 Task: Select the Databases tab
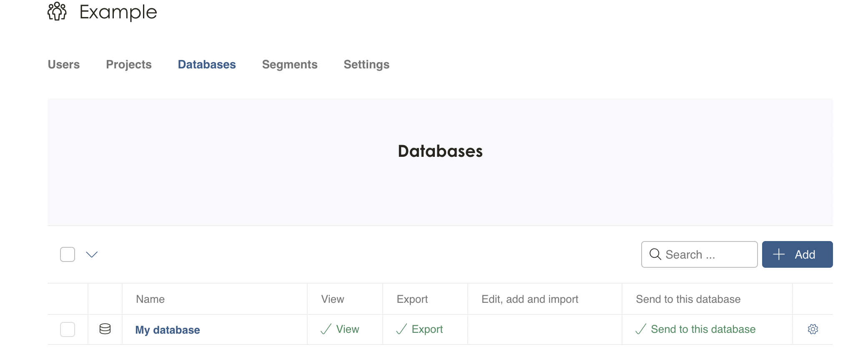click(x=207, y=65)
